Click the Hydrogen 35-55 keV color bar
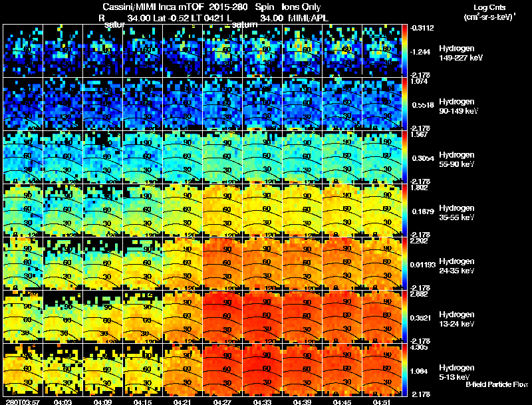 click(404, 211)
